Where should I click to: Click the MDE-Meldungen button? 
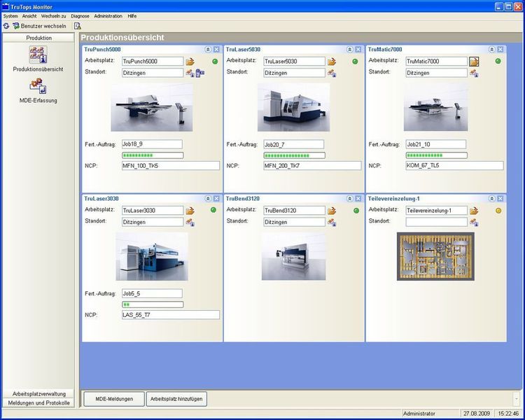click(114, 399)
